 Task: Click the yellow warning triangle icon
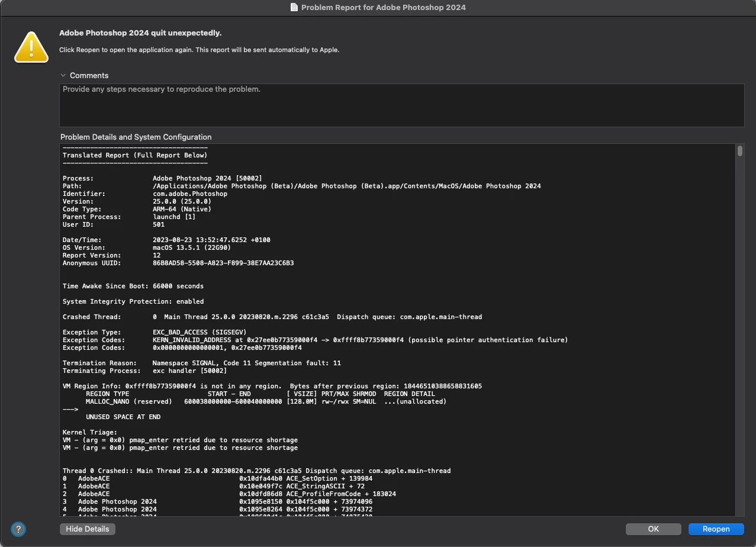[31, 47]
